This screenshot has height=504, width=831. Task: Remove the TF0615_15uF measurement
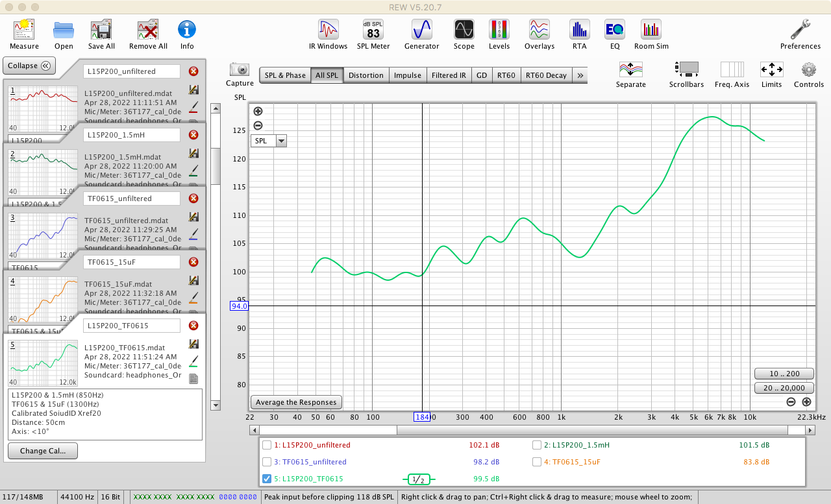coord(193,262)
